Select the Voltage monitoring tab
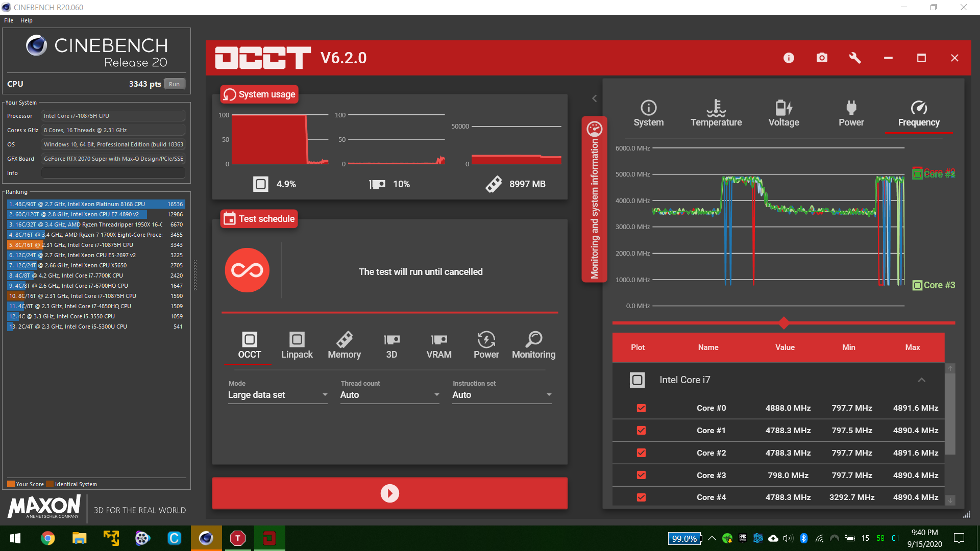 (x=784, y=113)
